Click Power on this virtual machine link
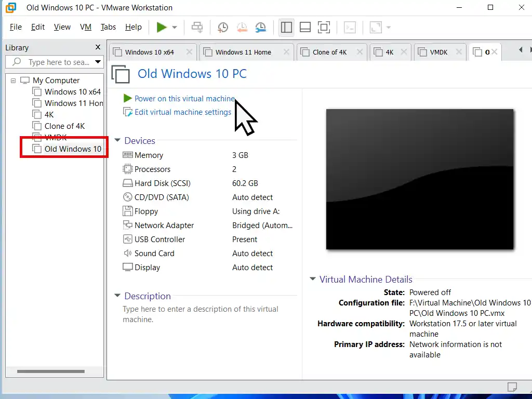The image size is (532, 399). point(184,99)
